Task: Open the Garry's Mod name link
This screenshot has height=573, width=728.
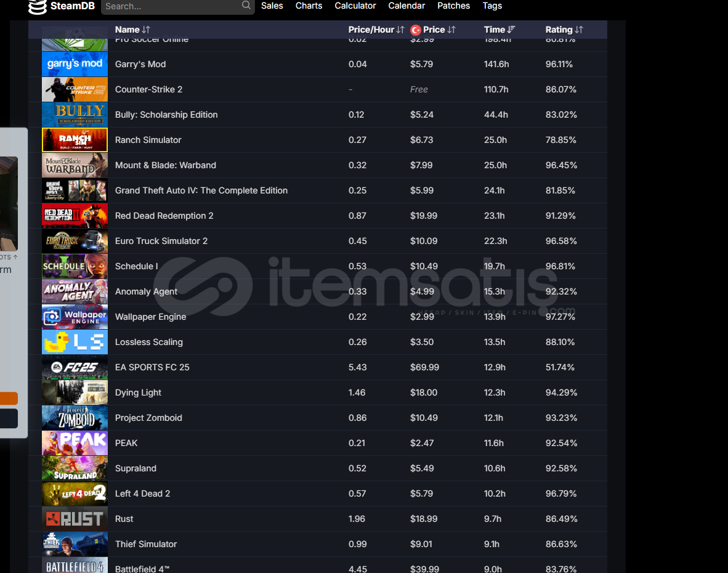Action: (x=140, y=64)
